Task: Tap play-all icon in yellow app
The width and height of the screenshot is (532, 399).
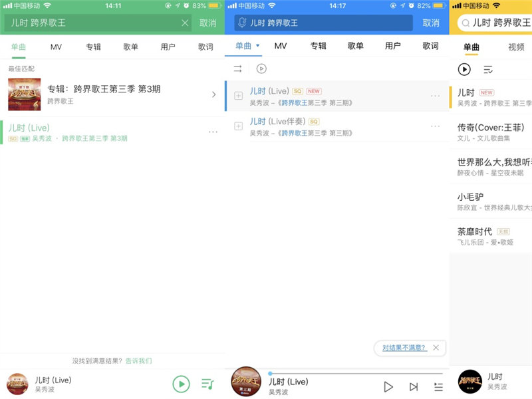Action: click(x=464, y=69)
